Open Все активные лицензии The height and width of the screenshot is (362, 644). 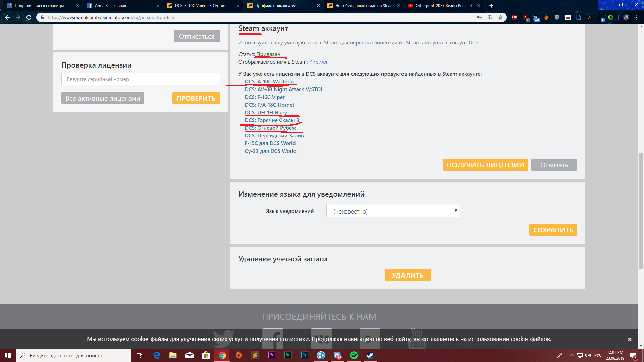pyautogui.click(x=103, y=98)
